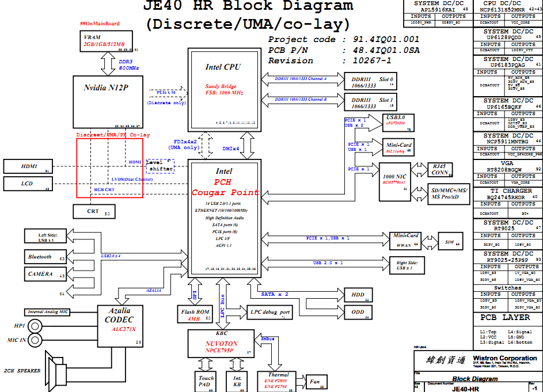Screen dimensions: 543x392
Task: Click the CAMERA block
Action: [45, 274]
